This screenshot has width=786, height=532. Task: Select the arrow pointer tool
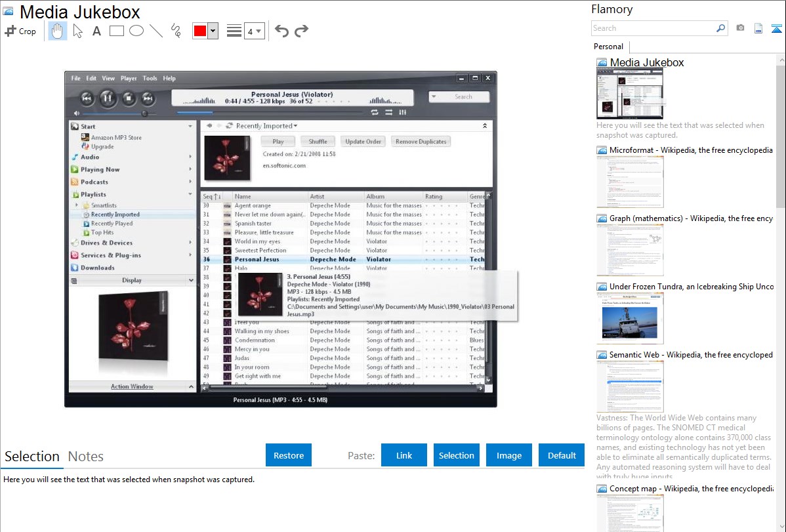click(x=77, y=31)
